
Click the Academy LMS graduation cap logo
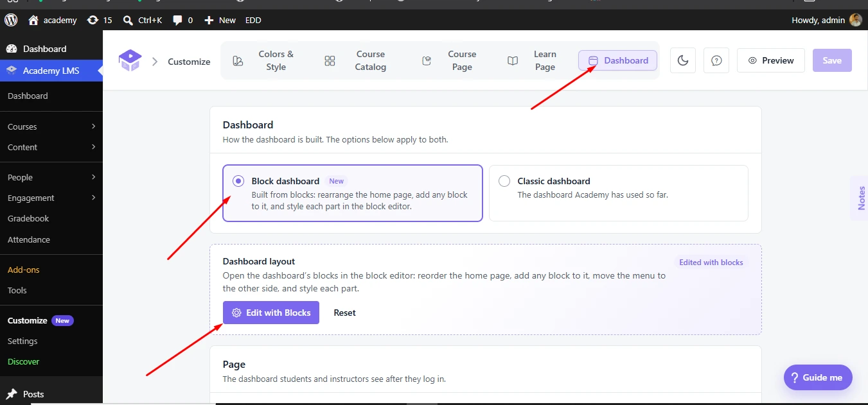point(130,61)
